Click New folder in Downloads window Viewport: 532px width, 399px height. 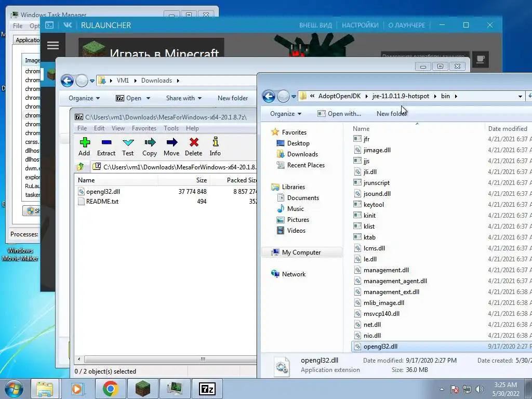[233, 98]
